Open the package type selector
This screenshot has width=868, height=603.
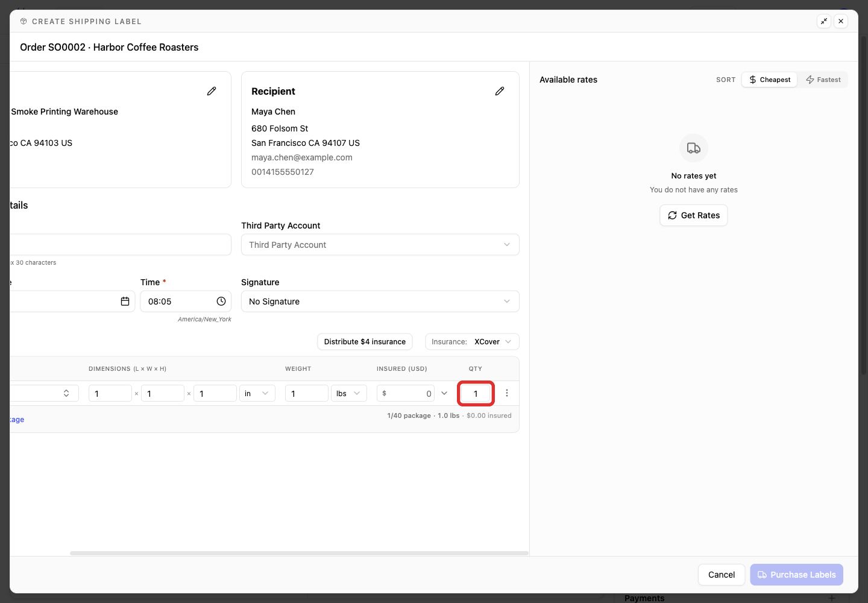(x=45, y=393)
